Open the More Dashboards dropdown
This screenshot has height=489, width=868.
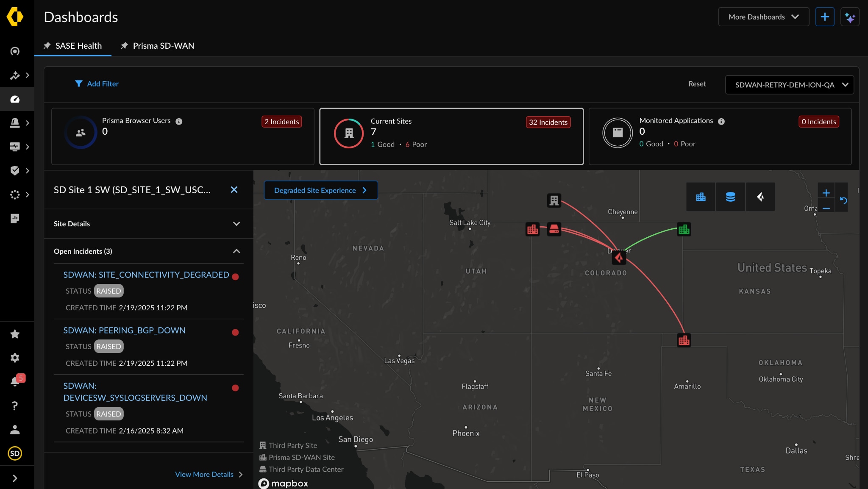[x=763, y=17]
